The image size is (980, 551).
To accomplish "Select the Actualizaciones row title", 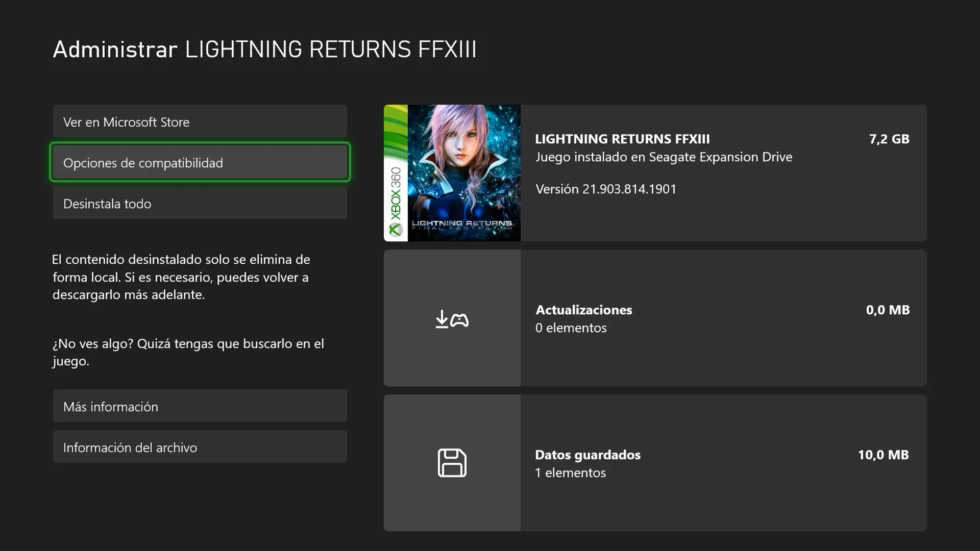I will point(584,310).
